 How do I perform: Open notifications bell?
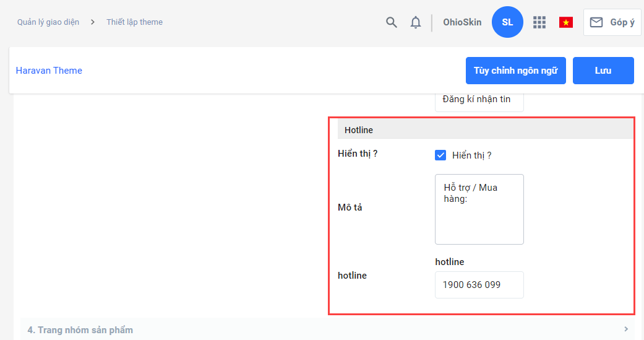[x=416, y=22]
